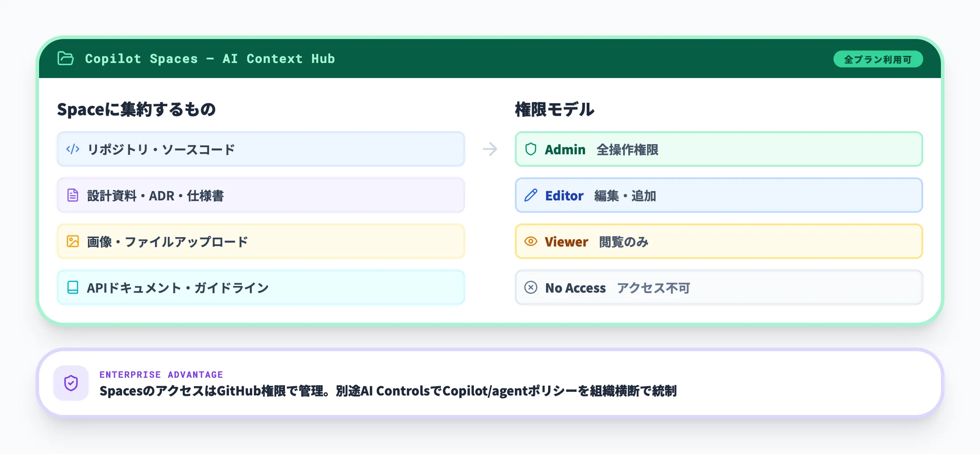Image resolution: width=980 pixels, height=454 pixels.
Task: Open the リポジトリ・ソースコード item
Action: tap(261, 149)
